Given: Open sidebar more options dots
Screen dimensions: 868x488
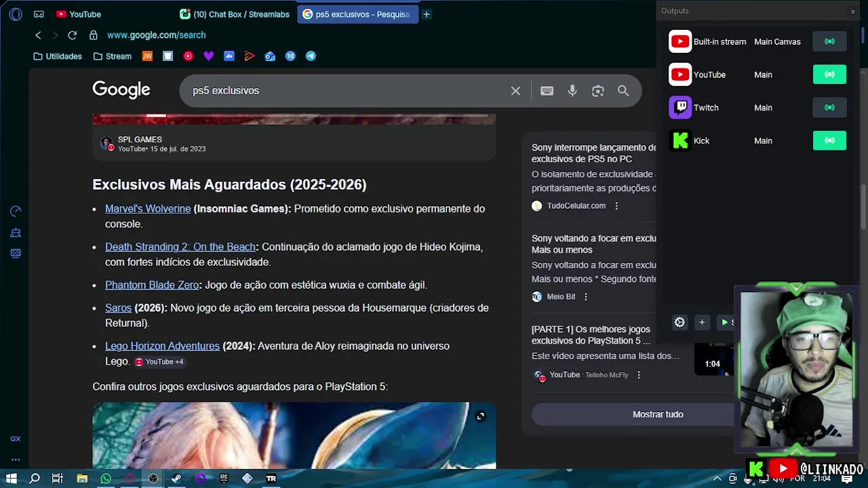Looking at the screenshot, I should pos(16,460).
